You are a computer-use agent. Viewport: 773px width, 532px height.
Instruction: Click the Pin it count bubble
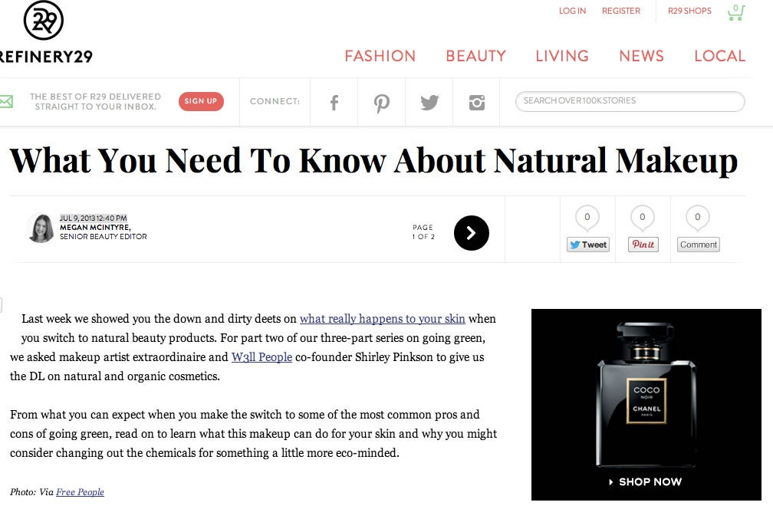tap(643, 218)
